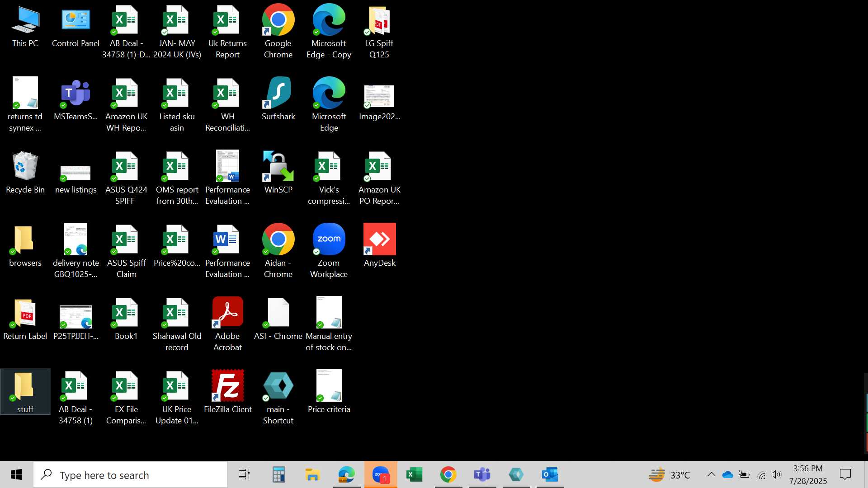This screenshot has width=868, height=488.
Task: Select the ASI - Chrome blank file icon
Action: pyautogui.click(x=278, y=319)
